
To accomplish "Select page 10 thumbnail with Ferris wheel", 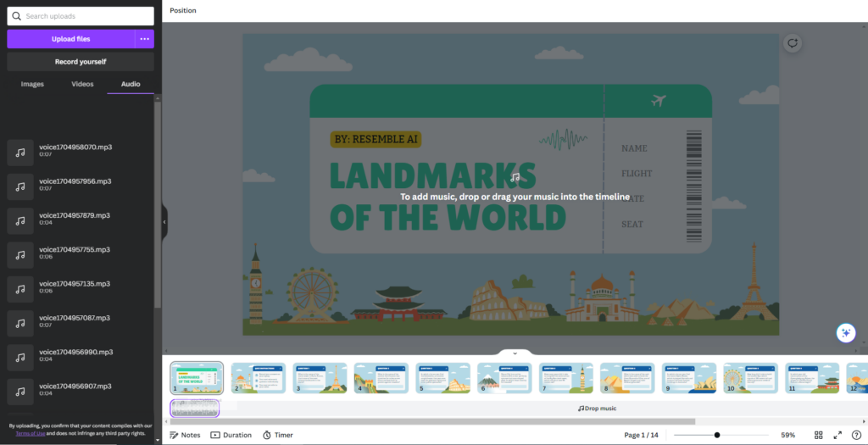I will 751,378.
